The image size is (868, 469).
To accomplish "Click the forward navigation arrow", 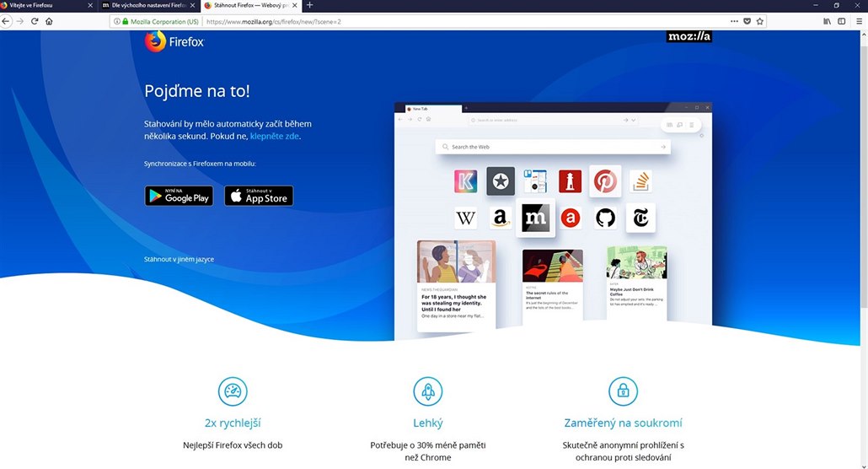I will coord(20,21).
